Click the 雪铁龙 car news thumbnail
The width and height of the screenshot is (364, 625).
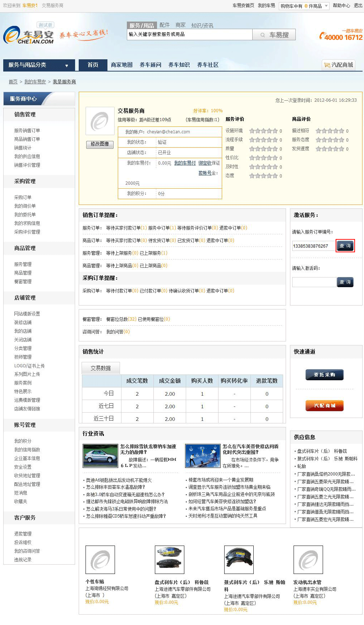click(x=100, y=455)
